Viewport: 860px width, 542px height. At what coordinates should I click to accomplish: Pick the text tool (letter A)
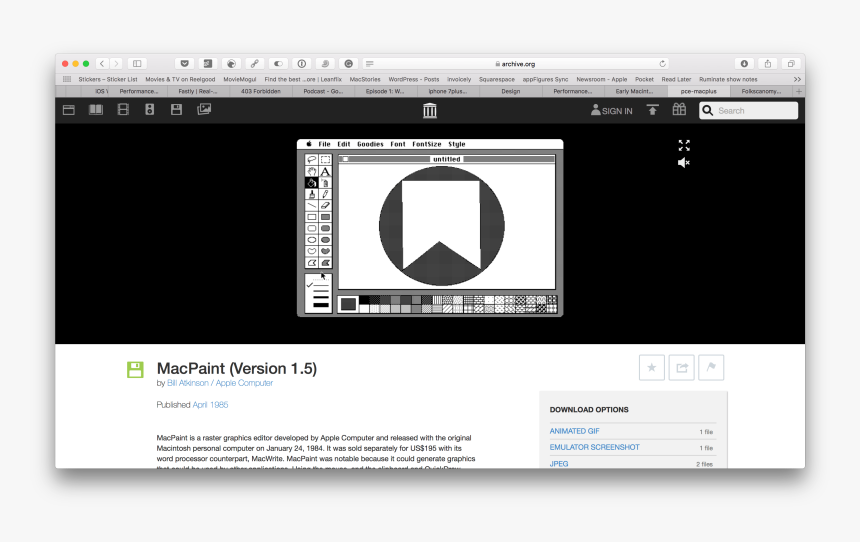click(x=325, y=171)
